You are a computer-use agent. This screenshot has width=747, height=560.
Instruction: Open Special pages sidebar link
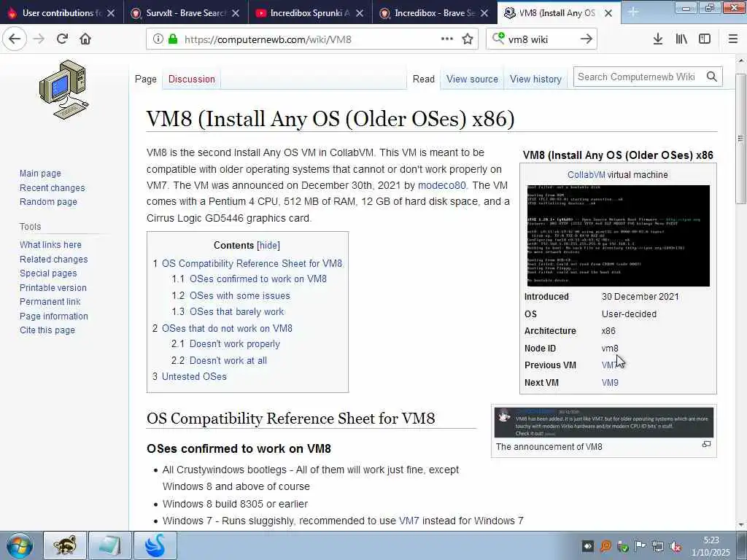pyautogui.click(x=48, y=273)
